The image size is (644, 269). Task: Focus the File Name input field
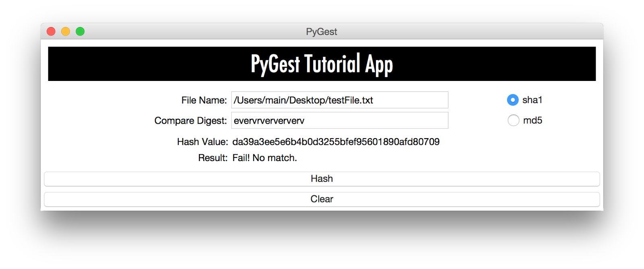pos(340,100)
